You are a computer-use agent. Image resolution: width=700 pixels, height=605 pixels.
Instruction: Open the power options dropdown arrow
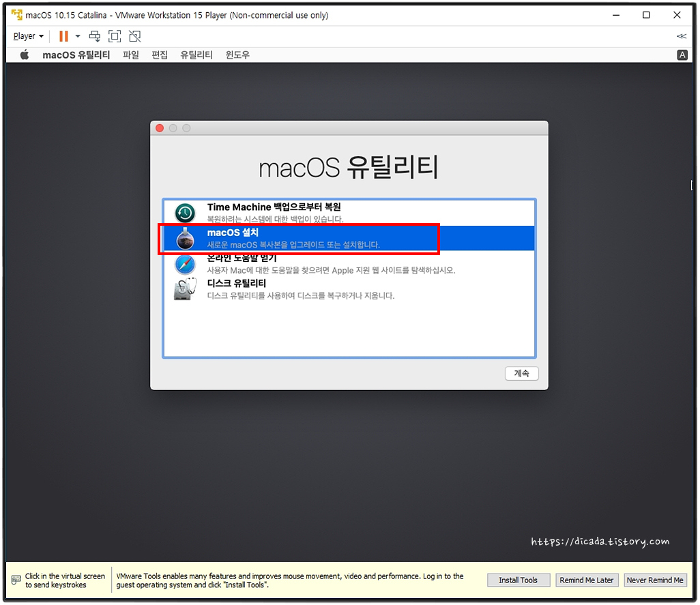pyautogui.click(x=78, y=36)
